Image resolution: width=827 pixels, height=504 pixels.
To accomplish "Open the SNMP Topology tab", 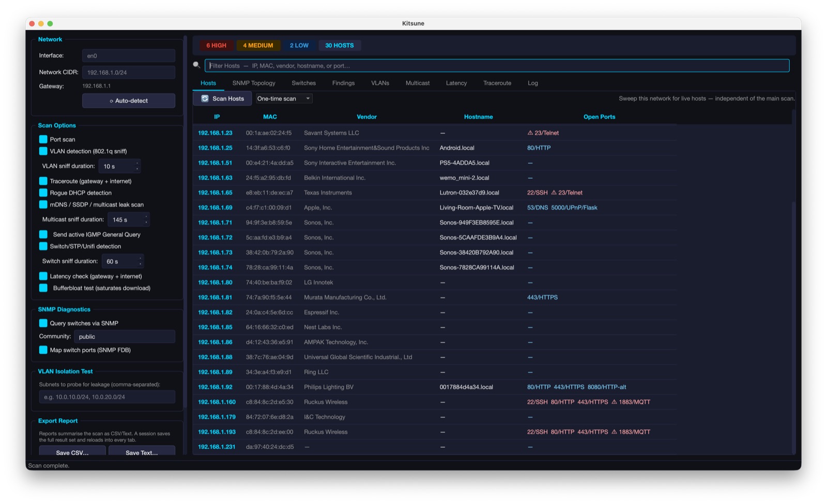I will (x=254, y=83).
